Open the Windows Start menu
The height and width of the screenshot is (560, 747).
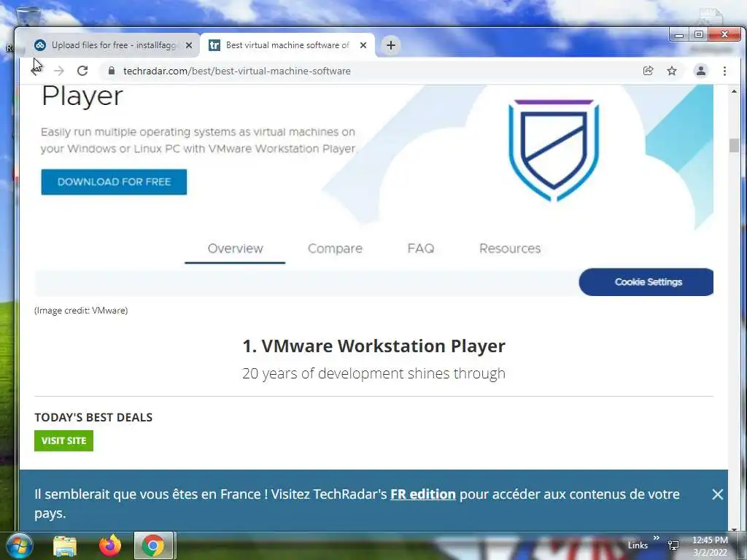click(x=20, y=545)
